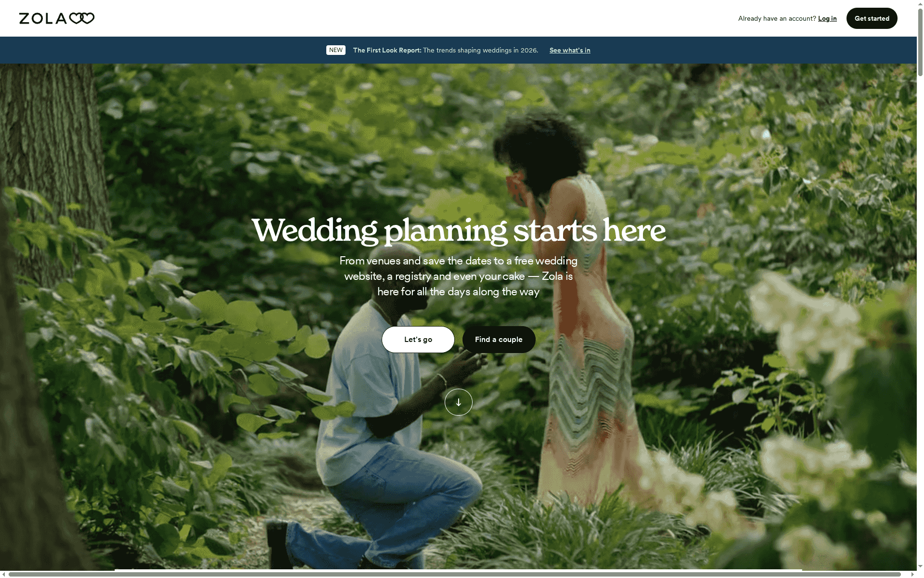Click the NEW badge in the banner
Viewport: 924px width, 578px height.
(336, 50)
